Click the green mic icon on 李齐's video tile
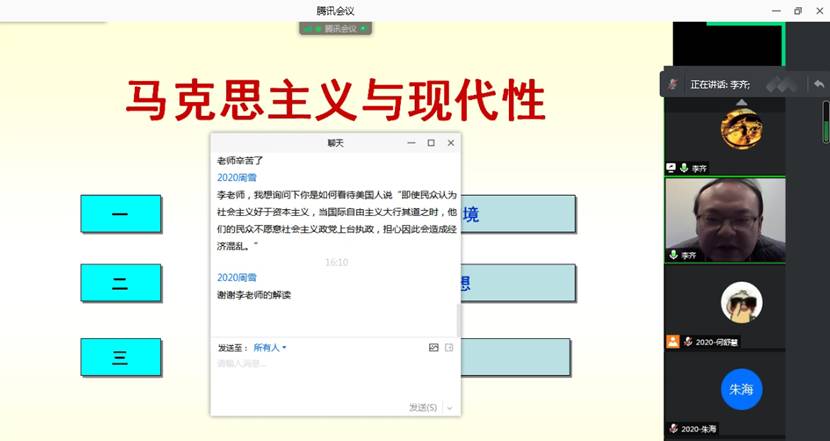The height and width of the screenshot is (441, 830). (x=674, y=255)
